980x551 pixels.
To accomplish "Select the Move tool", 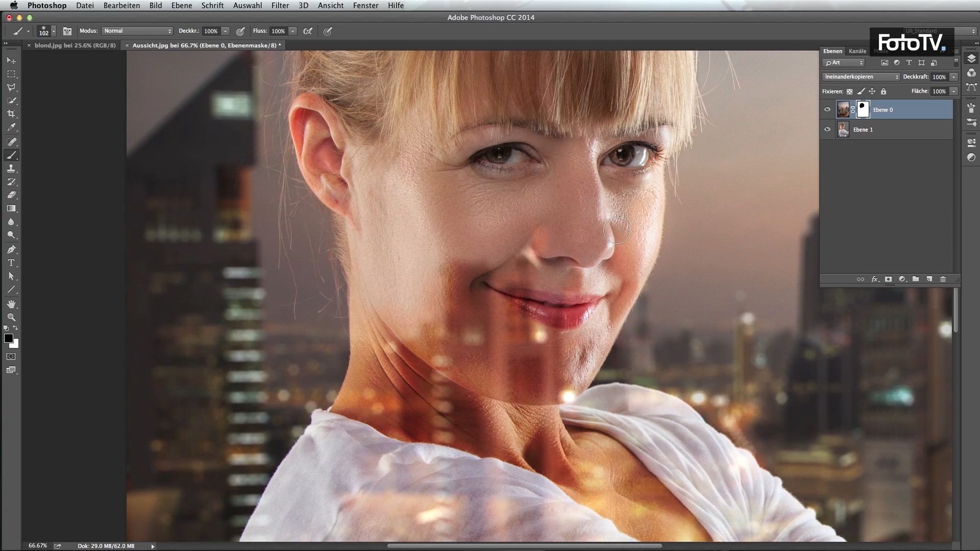I will click(x=11, y=61).
